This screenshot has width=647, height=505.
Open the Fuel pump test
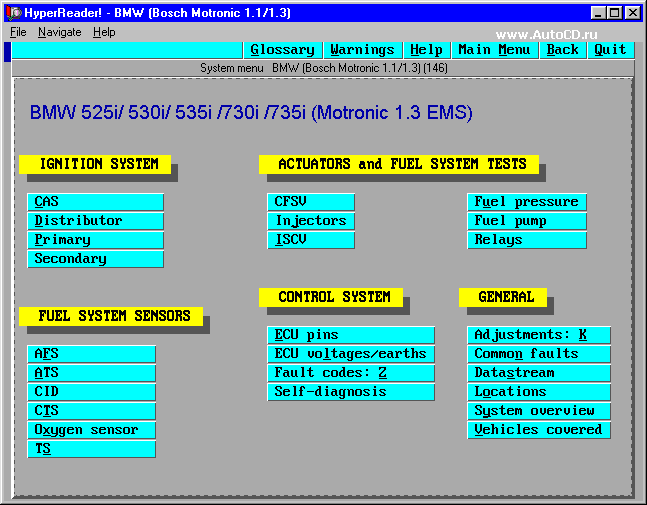coord(527,221)
